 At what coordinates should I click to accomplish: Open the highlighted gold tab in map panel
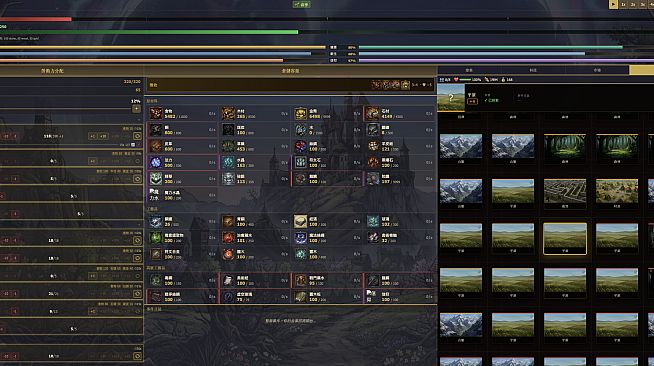[641, 70]
